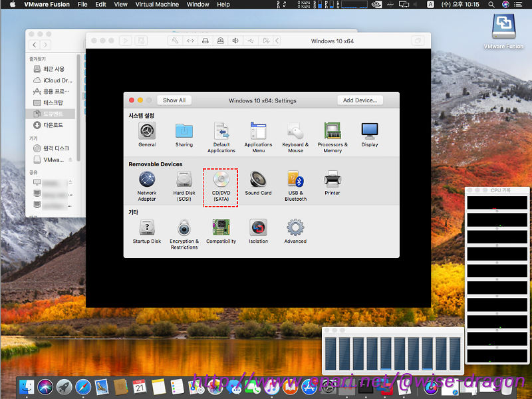Screen dimensions: 532x399
Task: Select iCloud Drive in Finder sidebar
Action: (x=51, y=80)
